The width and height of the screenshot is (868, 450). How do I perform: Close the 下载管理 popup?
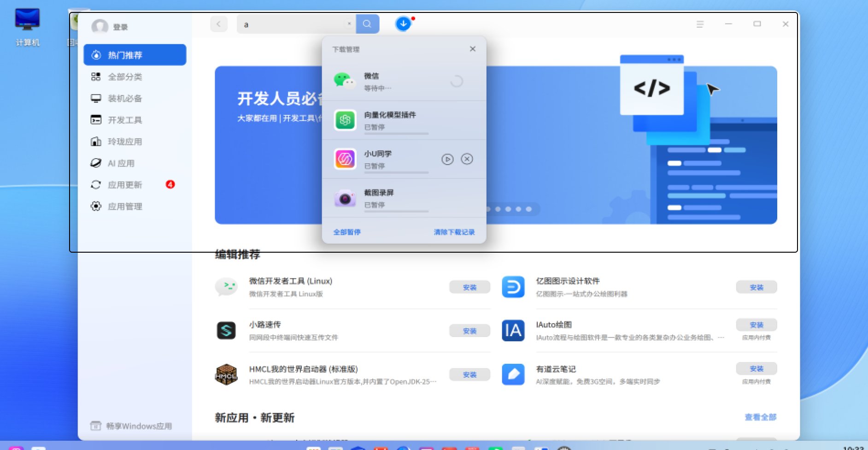pyautogui.click(x=472, y=49)
